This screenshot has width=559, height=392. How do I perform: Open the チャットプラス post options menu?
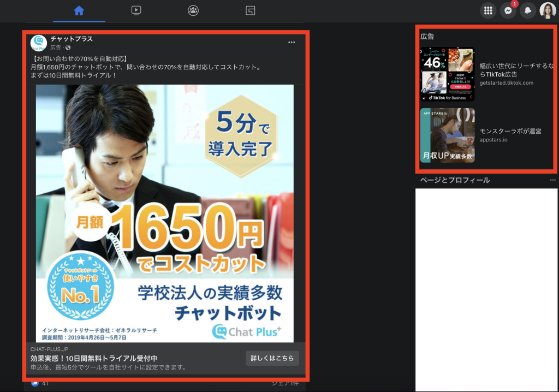[x=292, y=42]
